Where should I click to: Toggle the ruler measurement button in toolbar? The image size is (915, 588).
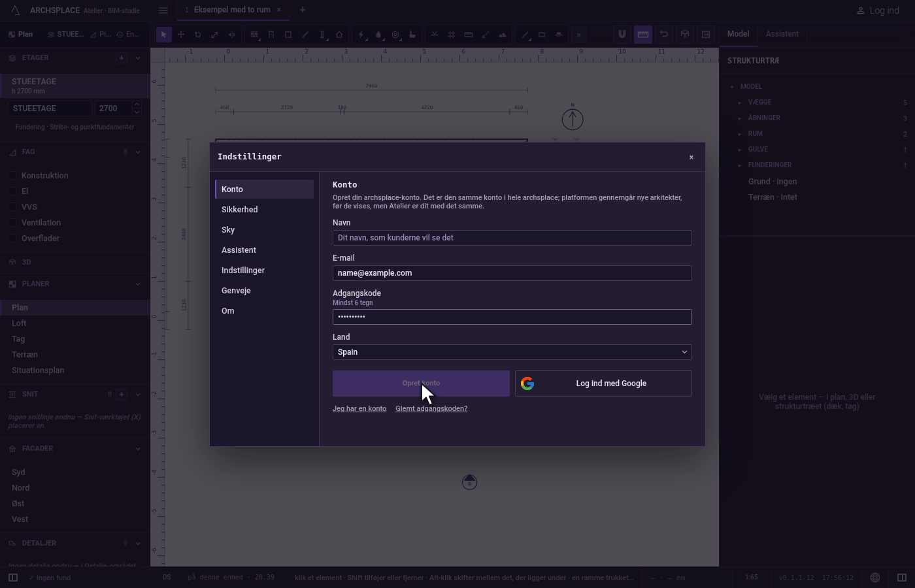[643, 35]
